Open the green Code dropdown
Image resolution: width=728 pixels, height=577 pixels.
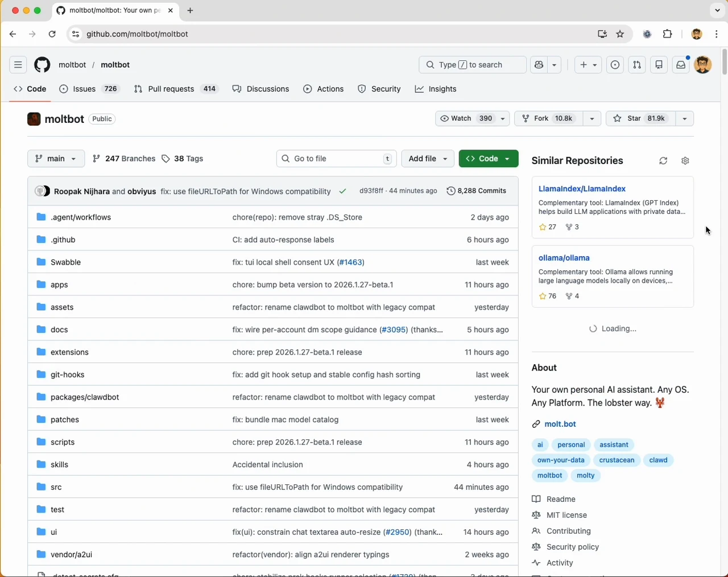[489, 159]
